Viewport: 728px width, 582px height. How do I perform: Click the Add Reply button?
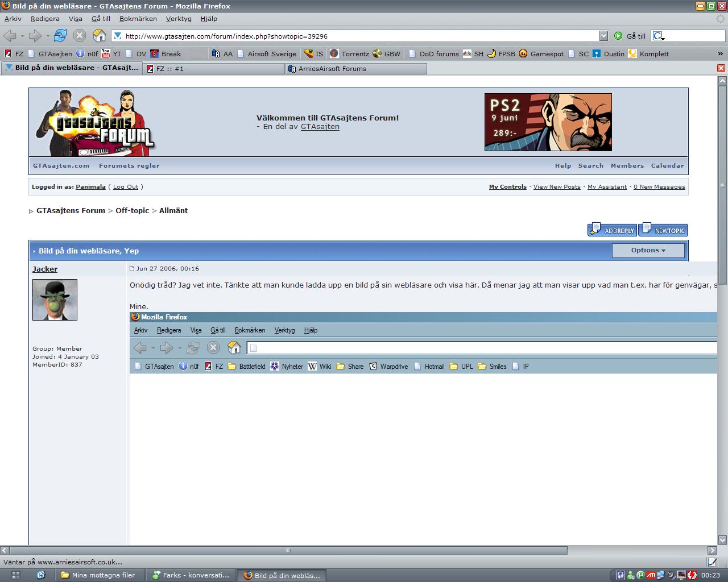click(612, 230)
